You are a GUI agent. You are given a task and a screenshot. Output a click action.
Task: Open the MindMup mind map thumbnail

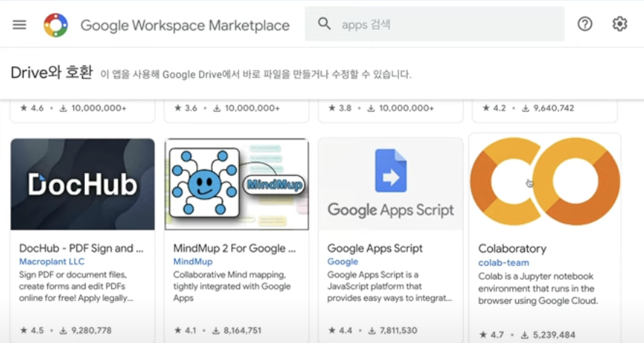[236, 184]
